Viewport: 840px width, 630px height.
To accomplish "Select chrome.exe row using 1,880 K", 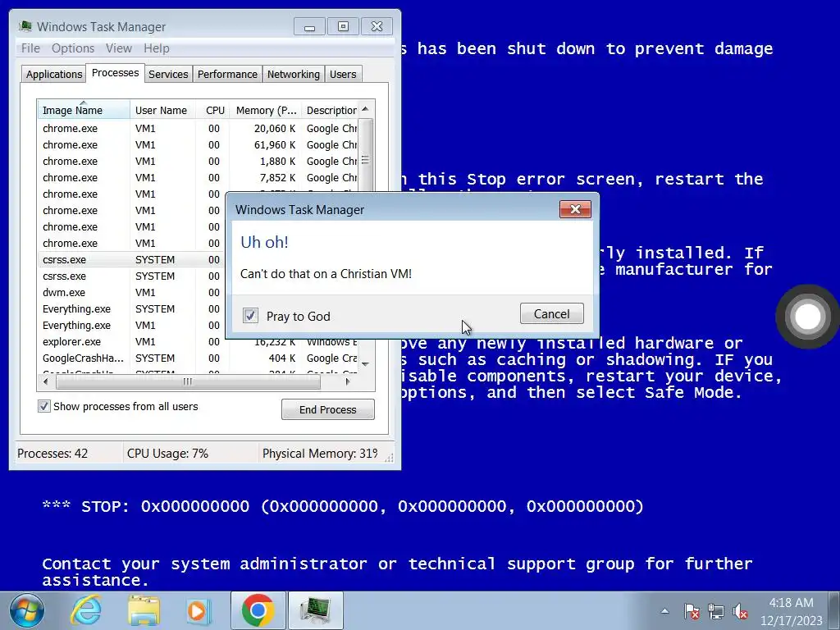I will (197, 162).
